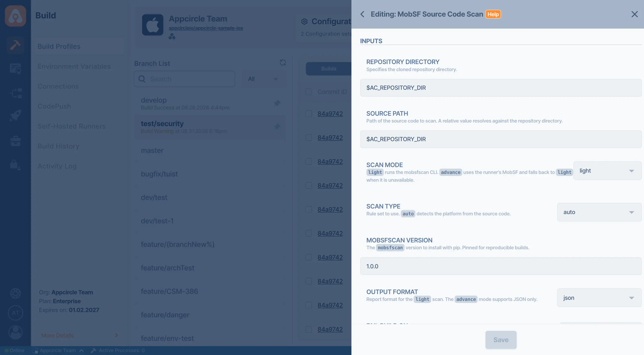Go to Connections menu item
644x355 pixels.
point(58,86)
